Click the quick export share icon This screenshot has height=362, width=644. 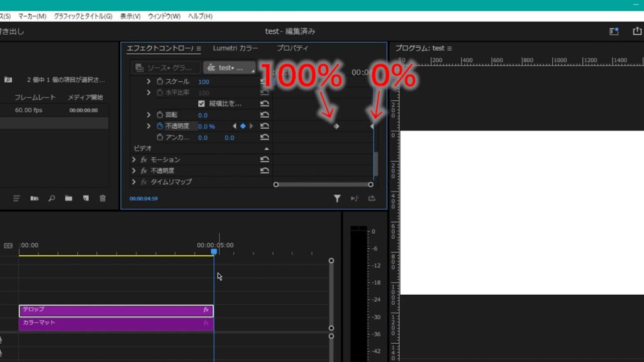(x=637, y=31)
